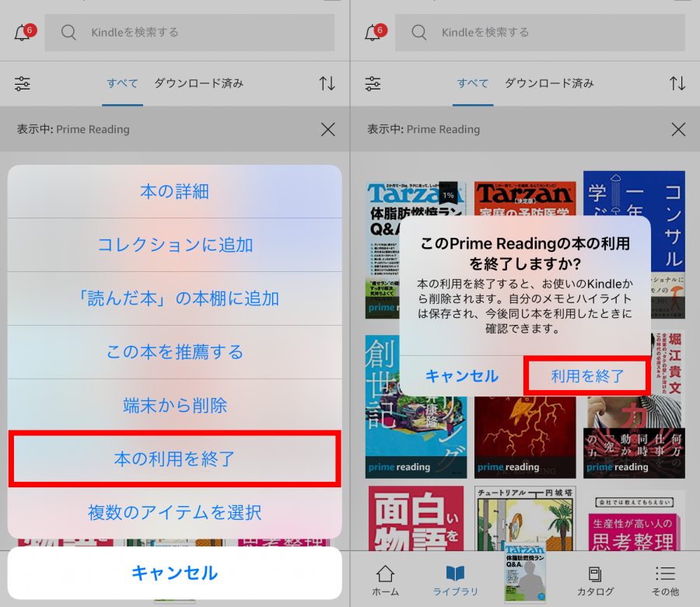
Task: Open その他 menu in bottom bar
Action: pyautogui.click(x=665, y=581)
